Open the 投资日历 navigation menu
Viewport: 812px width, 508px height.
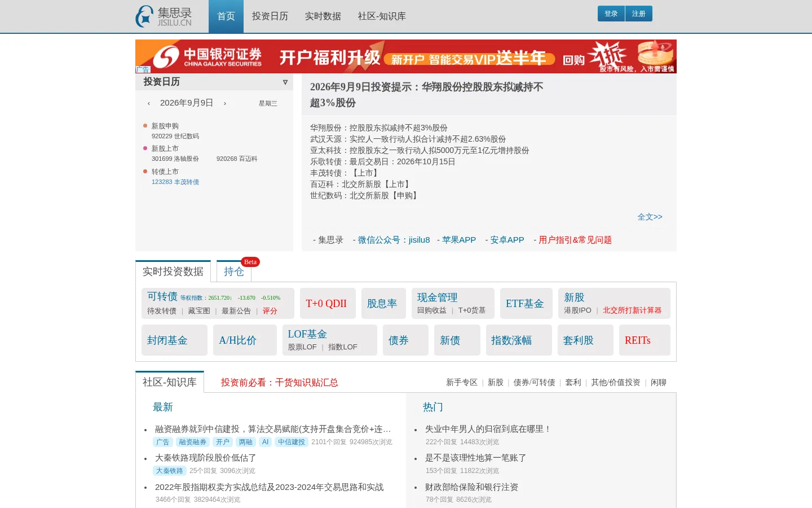coord(270,16)
